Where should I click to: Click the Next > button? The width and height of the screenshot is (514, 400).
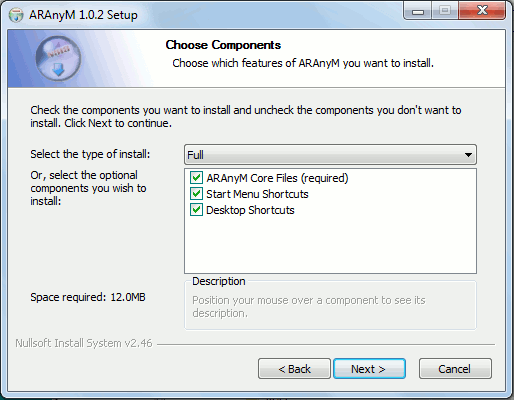click(369, 369)
